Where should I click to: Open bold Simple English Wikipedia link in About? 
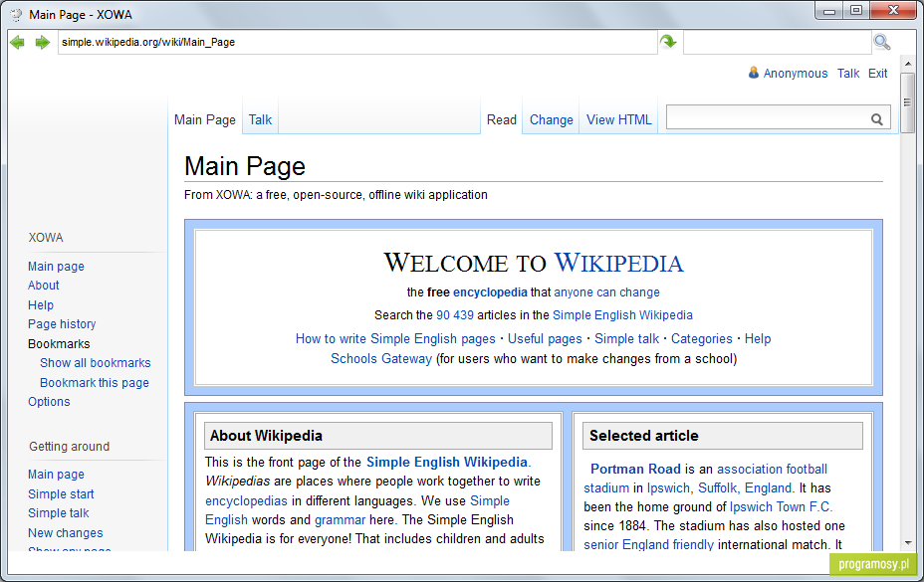pyautogui.click(x=447, y=462)
